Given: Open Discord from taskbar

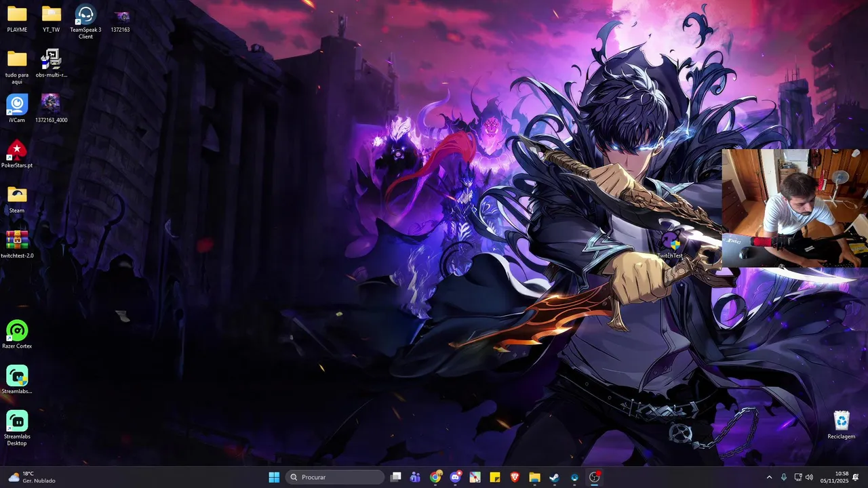Looking at the screenshot, I should click(455, 477).
